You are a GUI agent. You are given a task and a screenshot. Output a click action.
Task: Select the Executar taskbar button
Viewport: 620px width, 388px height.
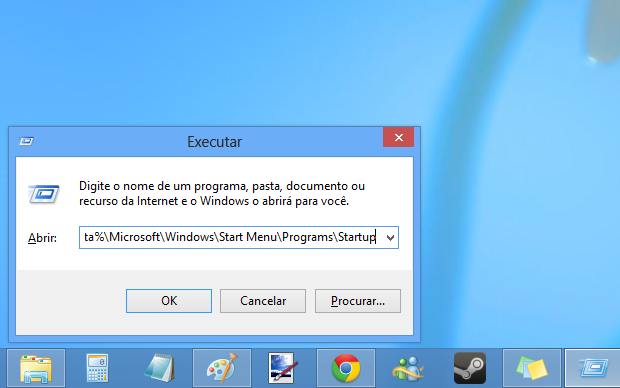coord(592,368)
